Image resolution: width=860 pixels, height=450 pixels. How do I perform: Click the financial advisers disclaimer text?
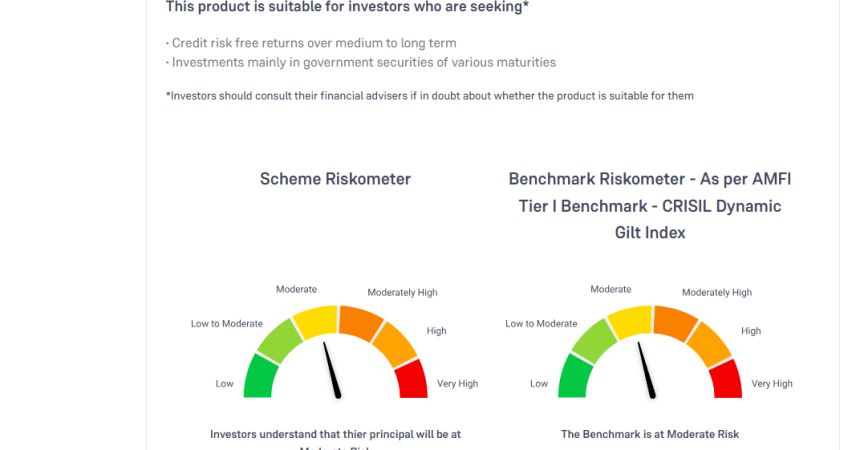click(429, 96)
